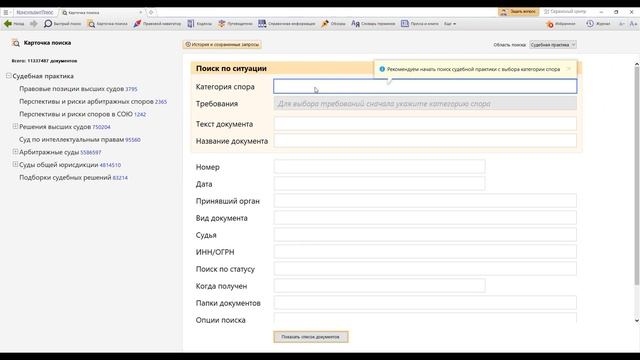Click Задать вопрос button
Image resolution: width=640 pixels, height=360 pixels.
pos(518,12)
